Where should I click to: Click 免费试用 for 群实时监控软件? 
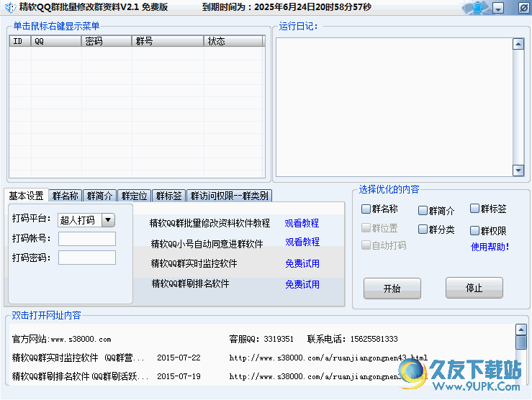click(302, 263)
